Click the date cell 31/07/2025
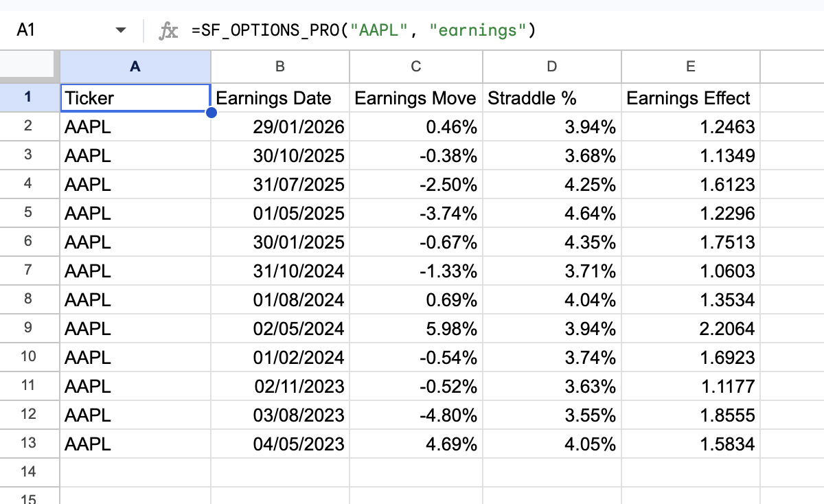Screen dimensions: 824x504 280,184
